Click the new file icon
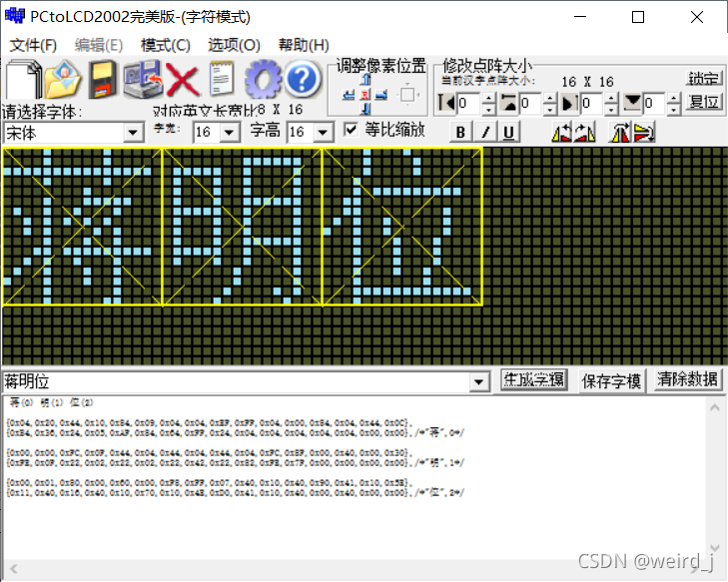 [22, 79]
